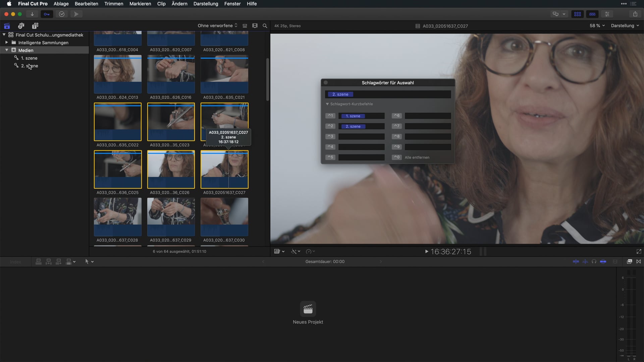Expand Intelligente Sammlungen folder
Screen dimensions: 644x362
6,43
